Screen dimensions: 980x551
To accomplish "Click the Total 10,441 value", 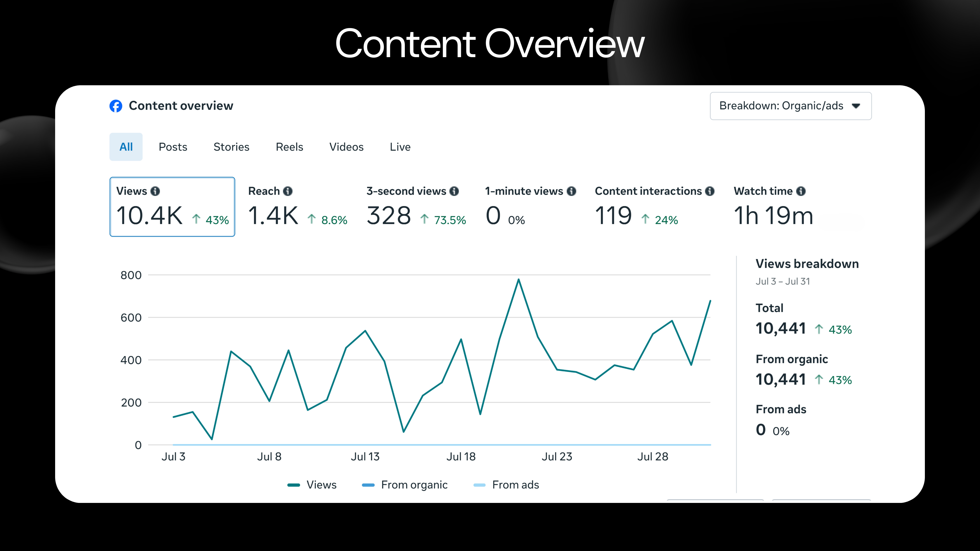I will click(x=781, y=328).
